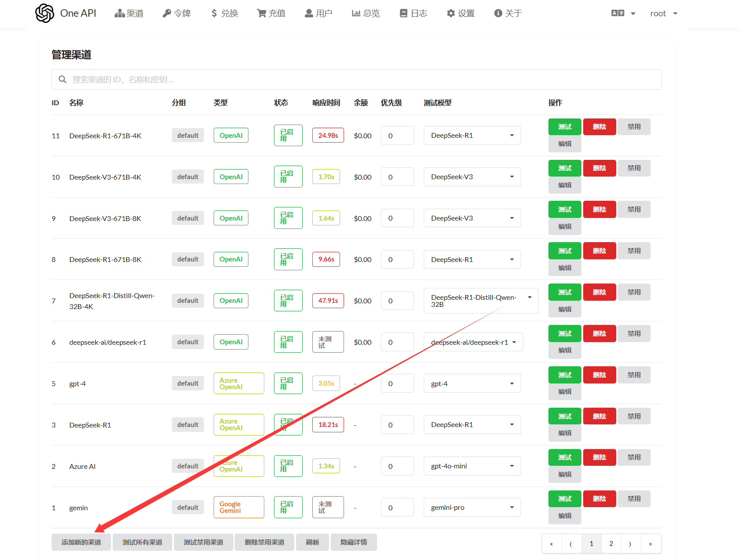Click 删除 for channel DeepSeek-V3-671B-4K
The width and height of the screenshot is (740, 560).
599,168
